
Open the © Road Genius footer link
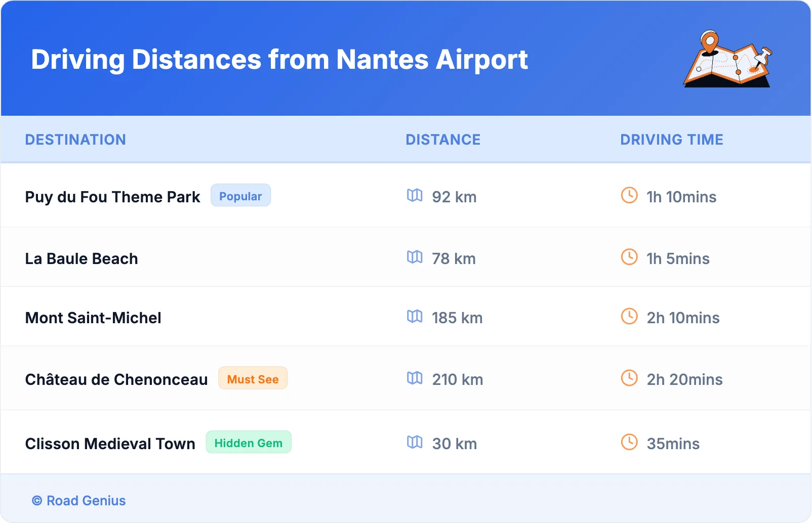78,501
